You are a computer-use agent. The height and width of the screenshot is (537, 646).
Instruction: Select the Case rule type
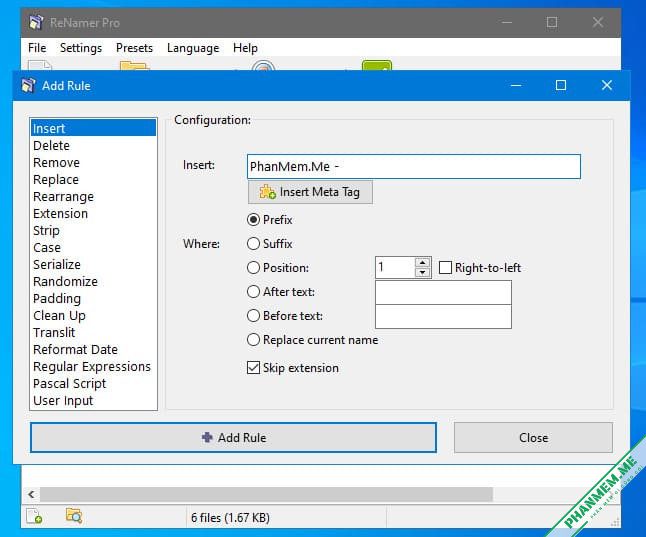pyautogui.click(x=93, y=247)
